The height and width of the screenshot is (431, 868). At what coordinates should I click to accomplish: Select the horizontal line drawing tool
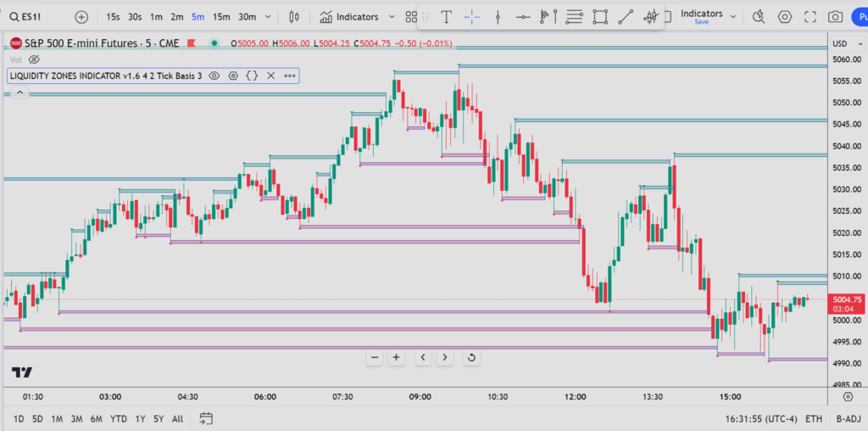[x=523, y=17]
